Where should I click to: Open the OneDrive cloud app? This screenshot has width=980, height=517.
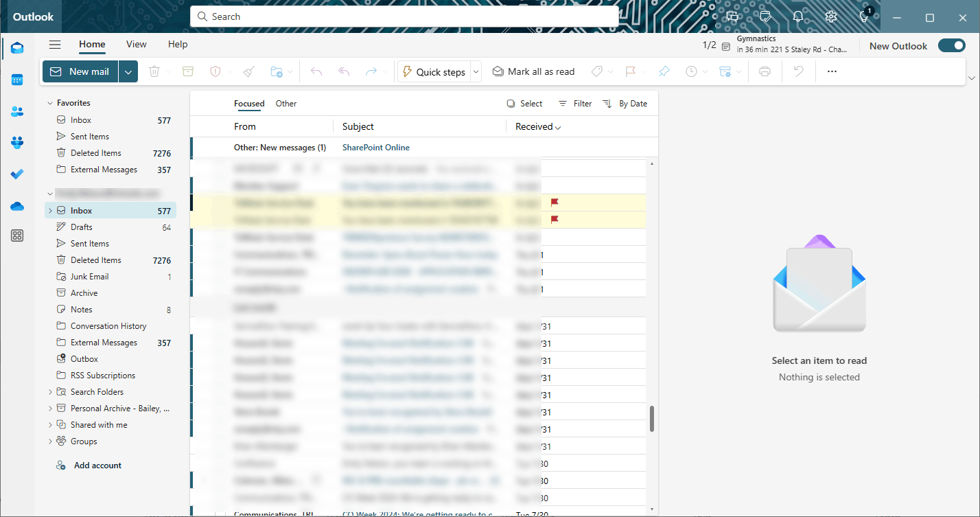pyautogui.click(x=17, y=206)
